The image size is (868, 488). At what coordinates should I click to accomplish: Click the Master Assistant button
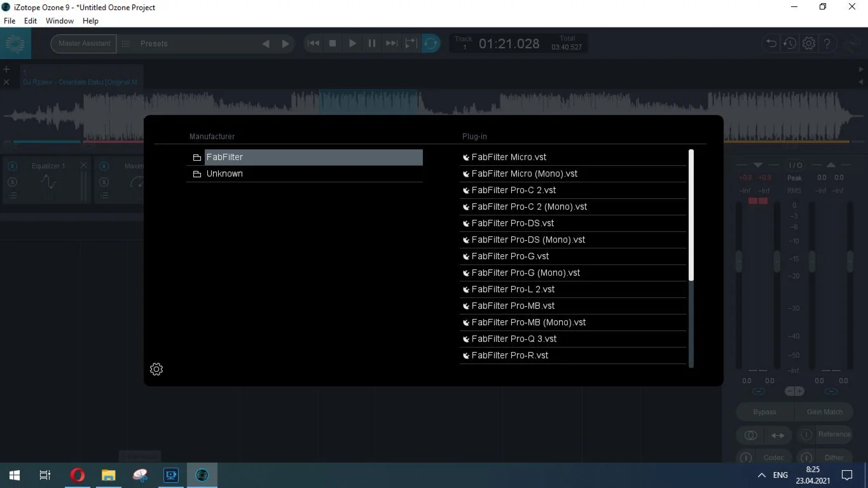(84, 43)
